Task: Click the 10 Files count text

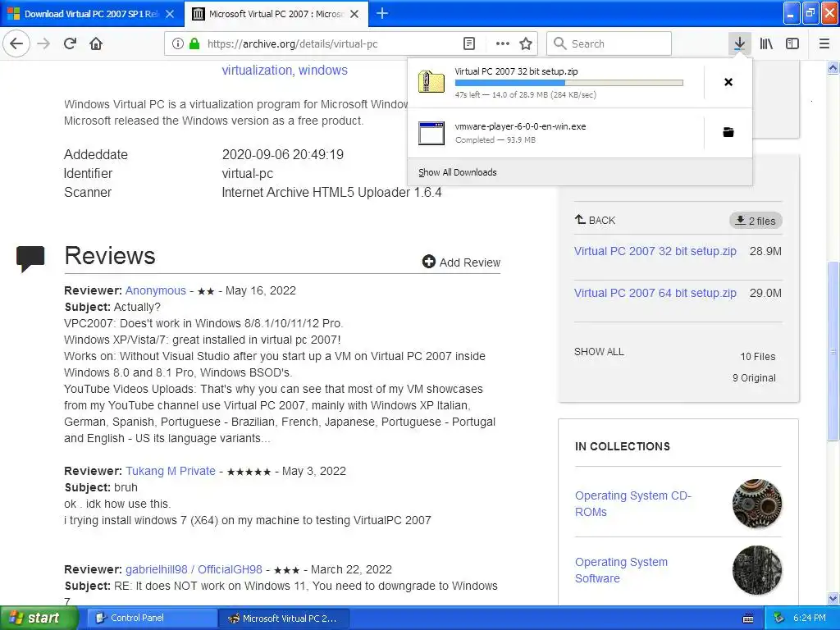Action: click(757, 357)
